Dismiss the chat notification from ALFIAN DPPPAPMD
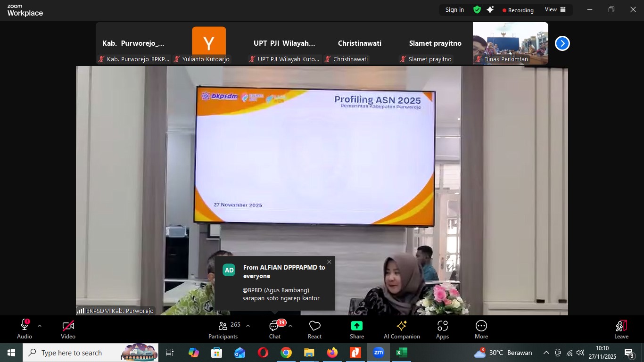The height and width of the screenshot is (362, 644). 329,262
